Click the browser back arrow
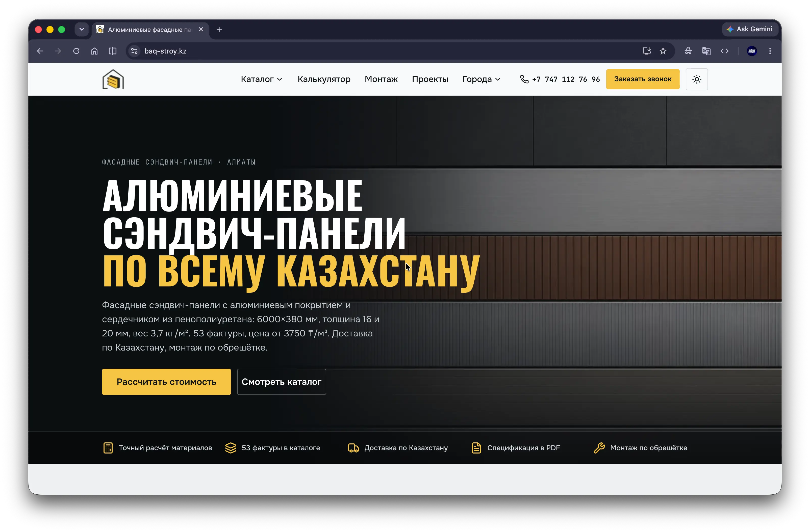The image size is (810, 532). point(40,51)
